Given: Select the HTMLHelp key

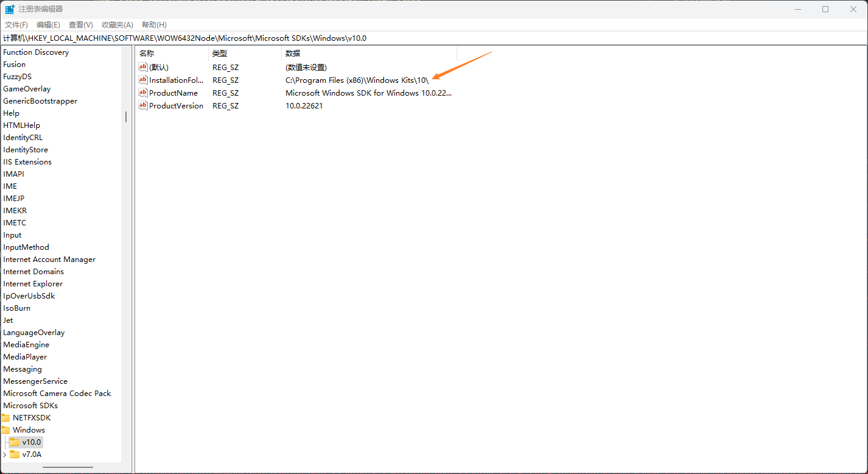Looking at the screenshot, I should click(22, 126).
